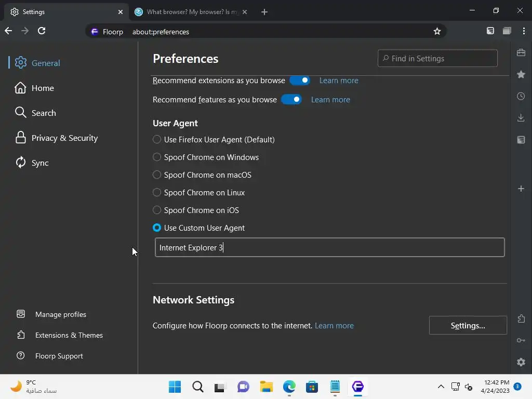Toggle Recommend extensions as you browse
Image resolution: width=532 pixels, height=399 pixels.
[x=300, y=81]
